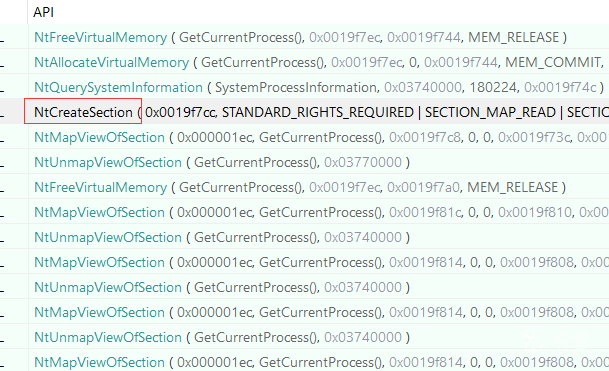
Task: Click the SECTION_MAP_READ flag text
Action: tap(490, 112)
